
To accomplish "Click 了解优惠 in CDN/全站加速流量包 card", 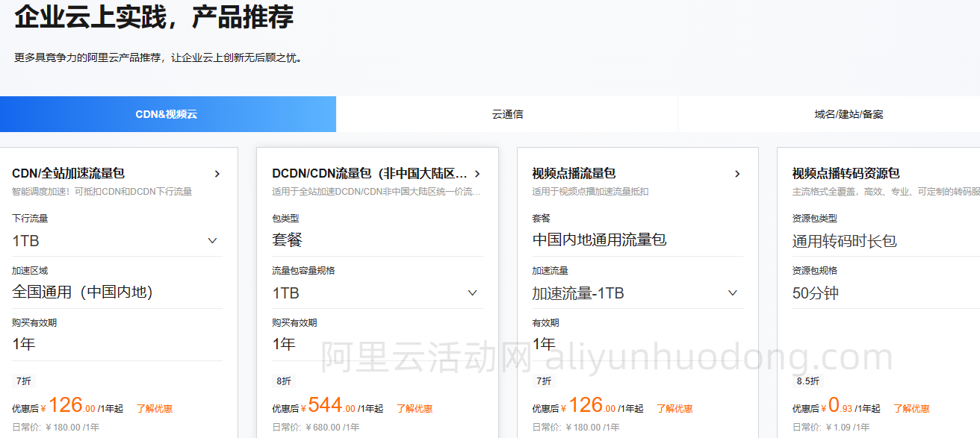I will pyautogui.click(x=155, y=409).
